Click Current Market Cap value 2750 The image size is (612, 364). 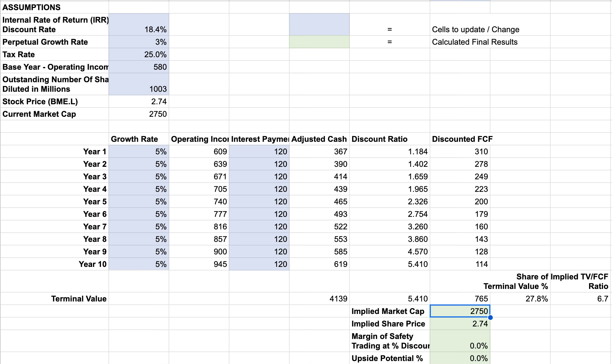pyautogui.click(x=139, y=114)
